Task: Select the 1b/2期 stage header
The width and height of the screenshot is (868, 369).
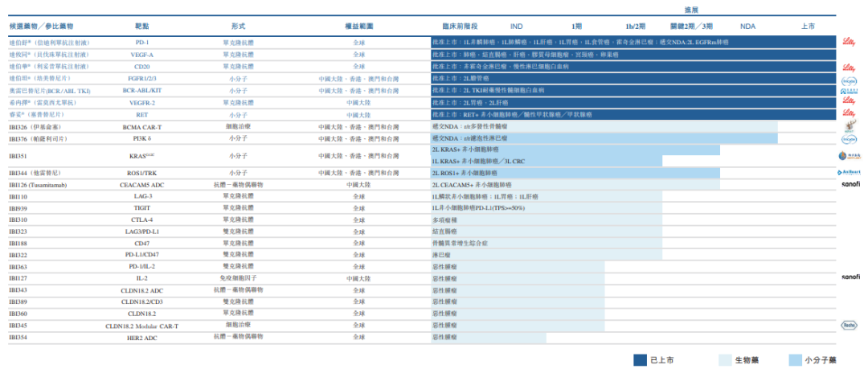Action: tap(636, 26)
